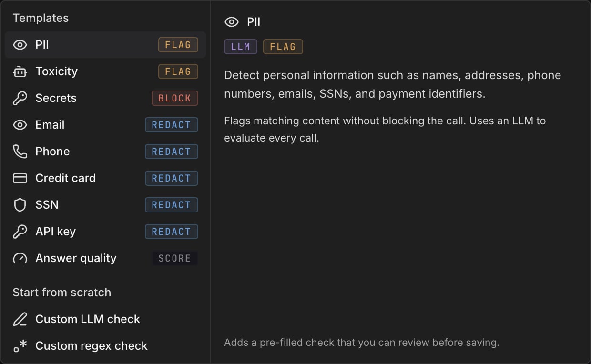
Task: Click the FLAG badge on PII row
Action: point(178,45)
